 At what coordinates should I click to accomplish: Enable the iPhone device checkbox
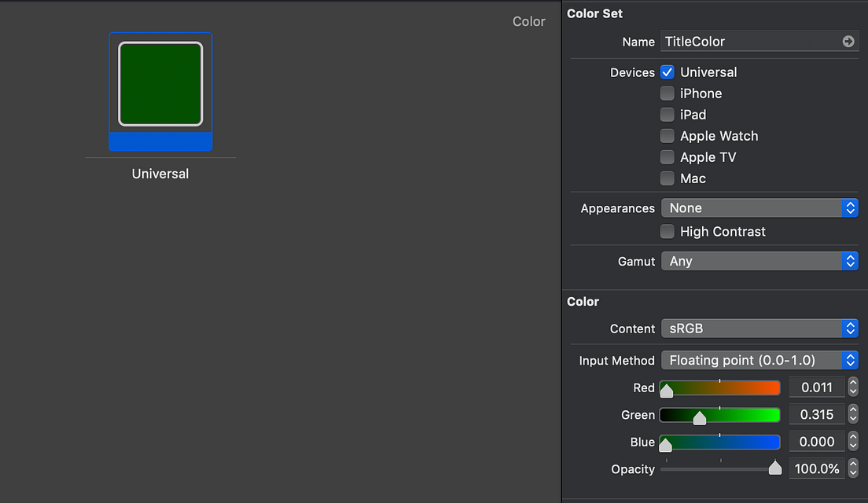[667, 93]
